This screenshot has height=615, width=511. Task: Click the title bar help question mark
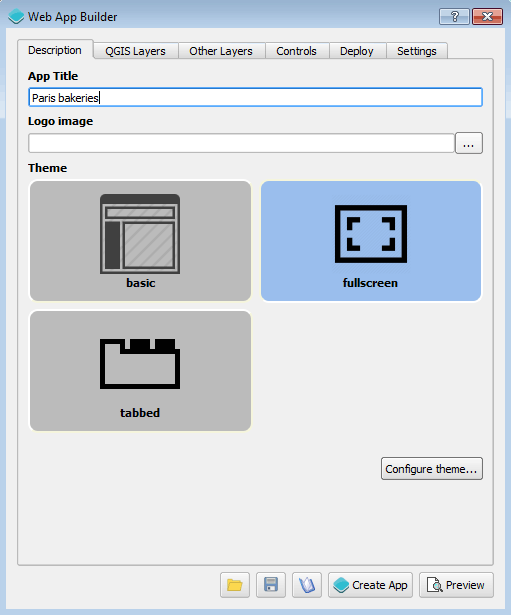coord(455,16)
